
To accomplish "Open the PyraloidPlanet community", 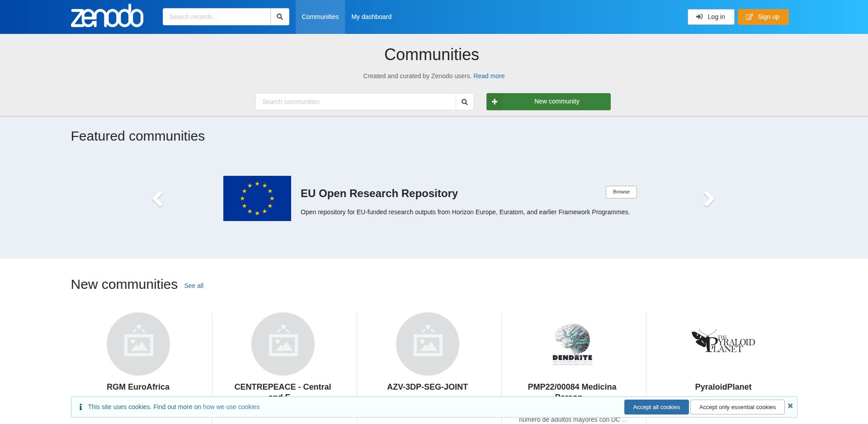I will [x=723, y=387].
